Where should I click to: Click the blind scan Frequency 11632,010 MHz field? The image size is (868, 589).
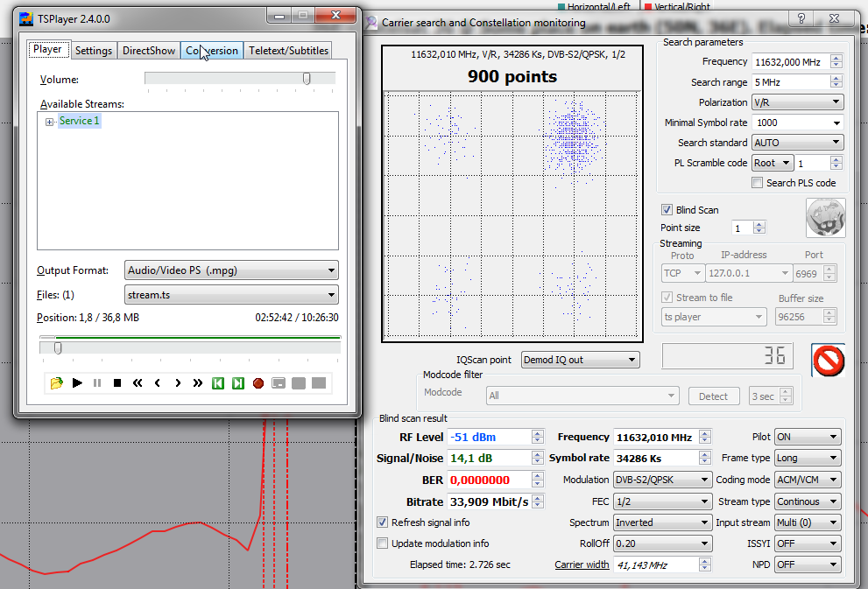pyautogui.click(x=656, y=437)
